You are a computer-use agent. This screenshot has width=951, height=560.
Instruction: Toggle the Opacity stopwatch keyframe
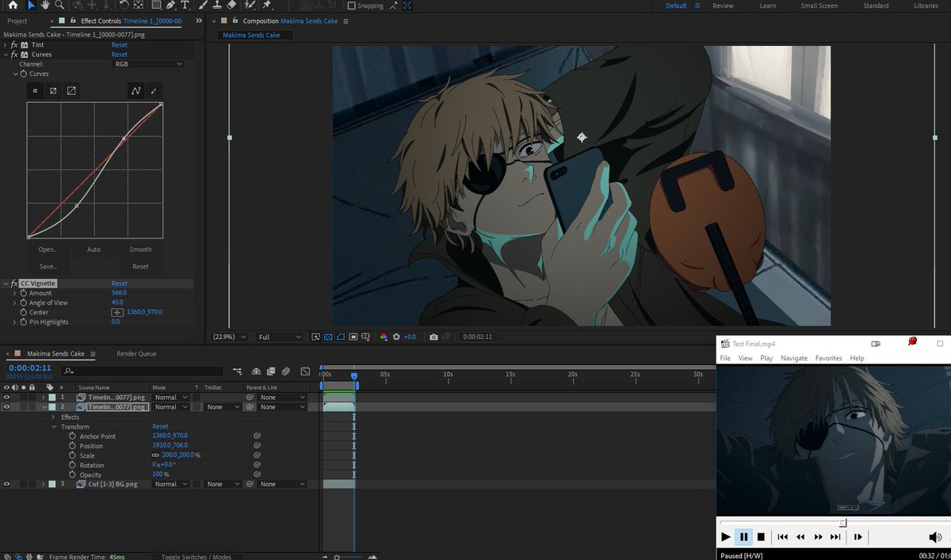(72, 474)
